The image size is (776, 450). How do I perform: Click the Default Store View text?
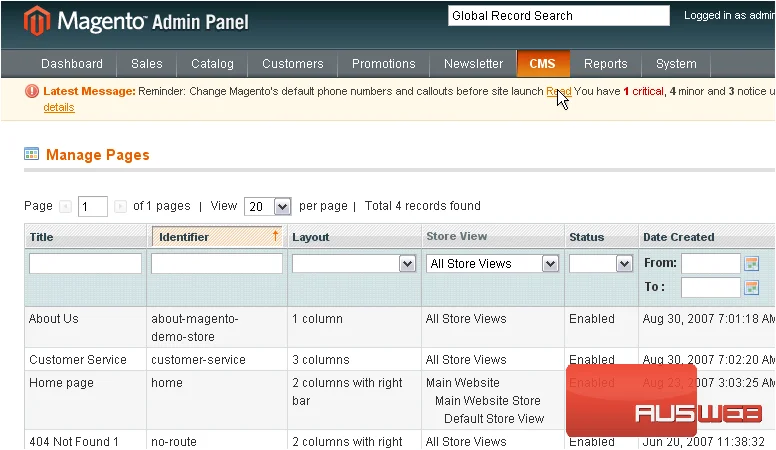[x=494, y=419]
